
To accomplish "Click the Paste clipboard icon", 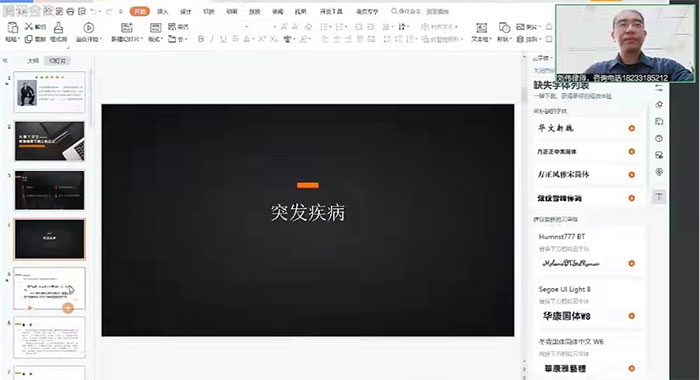I will coord(12,28).
